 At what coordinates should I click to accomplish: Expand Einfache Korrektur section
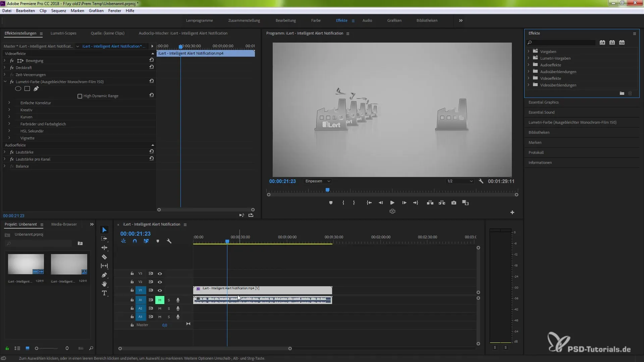[x=9, y=103]
